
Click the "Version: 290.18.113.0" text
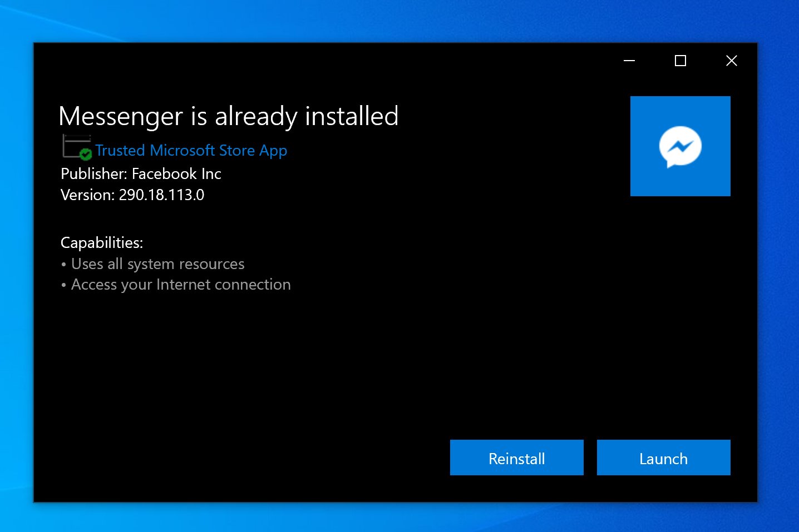click(132, 195)
